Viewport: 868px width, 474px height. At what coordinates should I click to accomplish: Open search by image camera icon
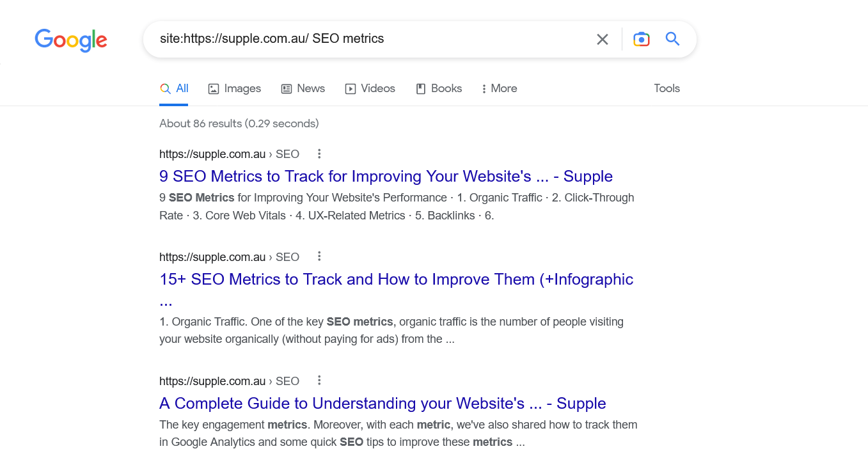642,39
